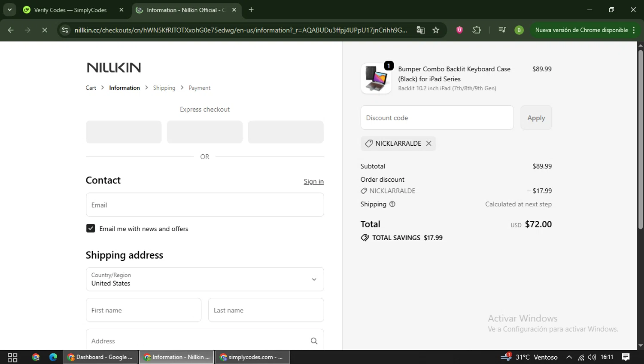Bookmark this page with the star icon
The height and width of the screenshot is (364, 644).
(436, 30)
